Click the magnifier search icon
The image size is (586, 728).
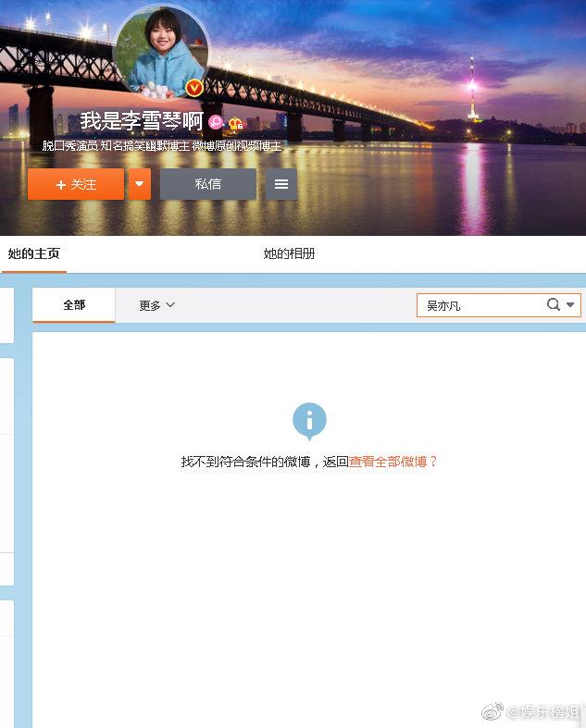pos(553,304)
